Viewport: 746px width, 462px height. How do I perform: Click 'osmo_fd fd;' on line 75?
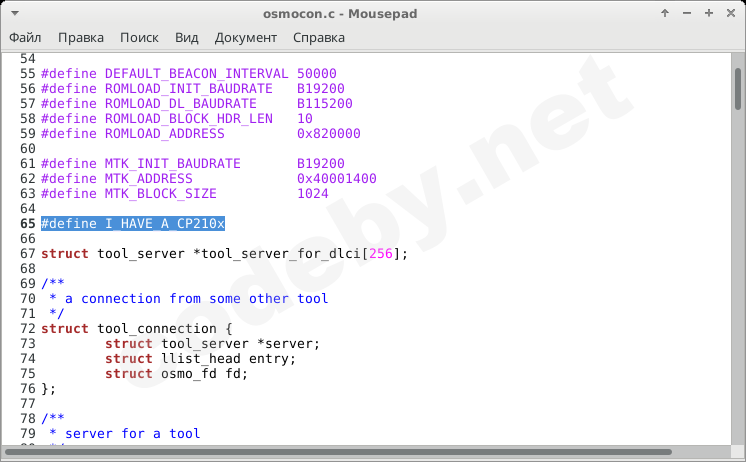point(205,374)
